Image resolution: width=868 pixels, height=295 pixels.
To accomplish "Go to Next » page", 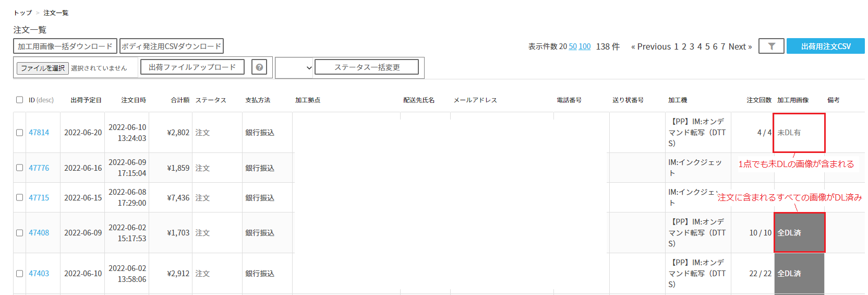I will [x=740, y=46].
